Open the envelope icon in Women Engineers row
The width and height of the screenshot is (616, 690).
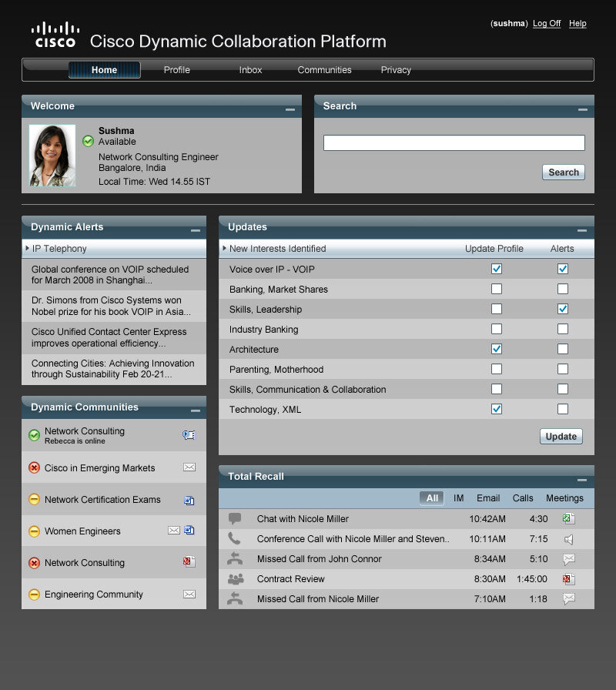(x=174, y=531)
